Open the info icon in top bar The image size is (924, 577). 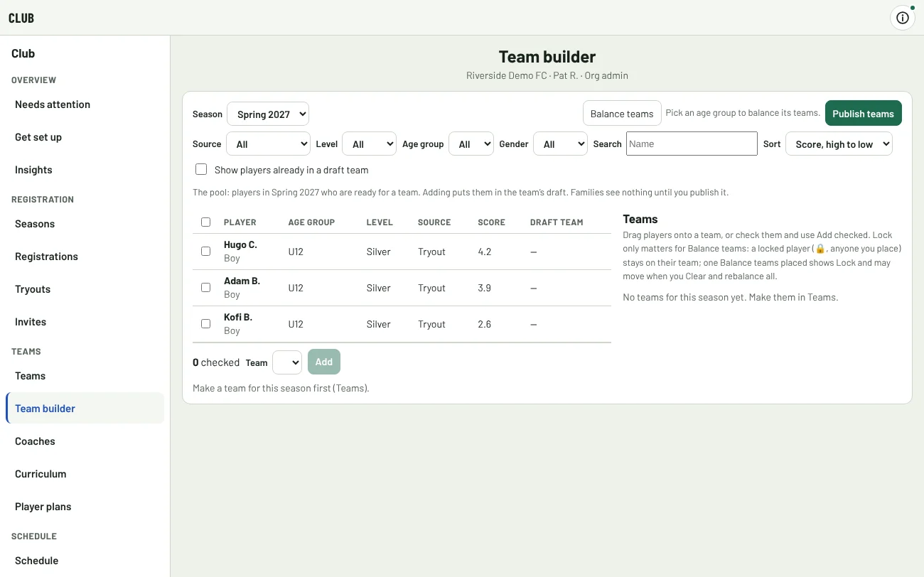pos(903,18)
